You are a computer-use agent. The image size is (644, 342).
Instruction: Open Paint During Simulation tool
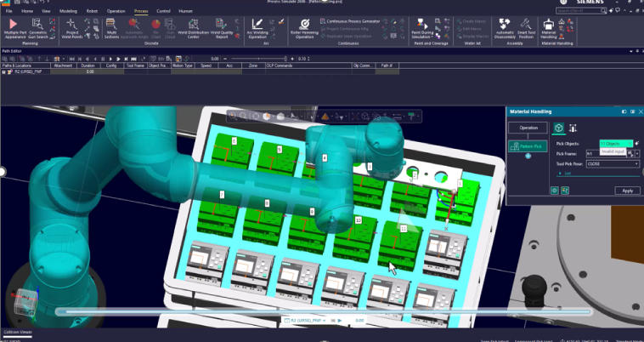click(x=422, y=29)
